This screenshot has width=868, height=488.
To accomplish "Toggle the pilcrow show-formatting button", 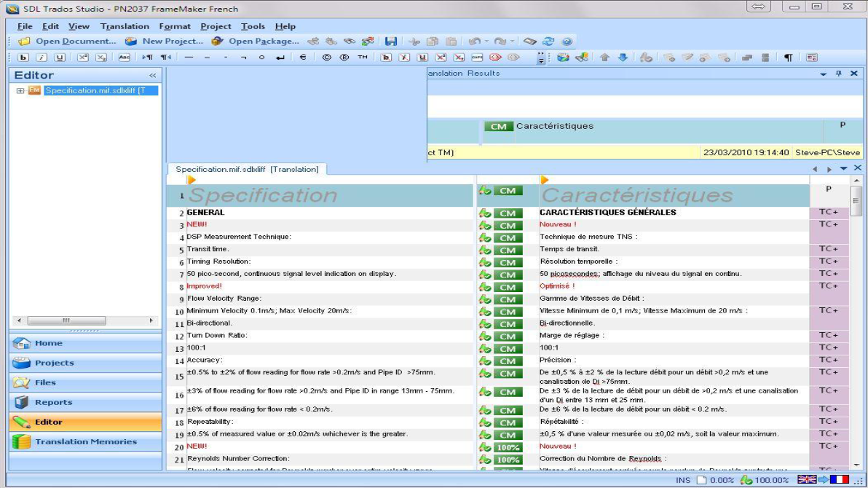I will pyautogui.click(x=788, y=58).
